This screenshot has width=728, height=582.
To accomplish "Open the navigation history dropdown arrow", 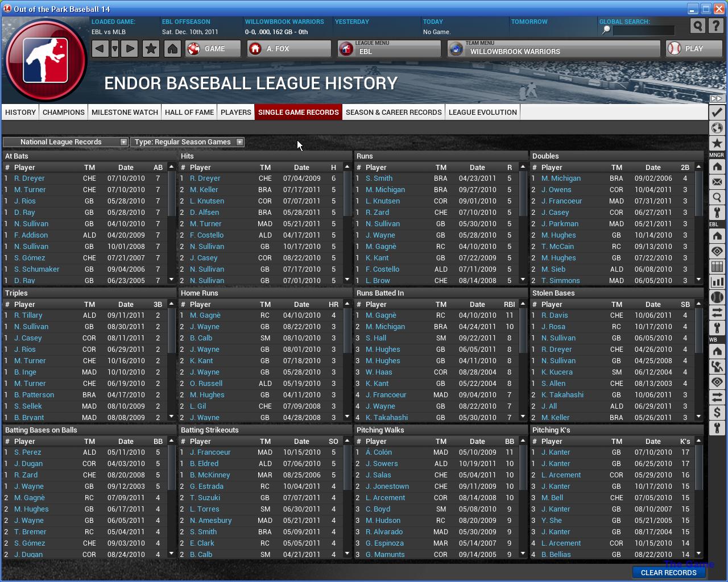I will (115, 49).
